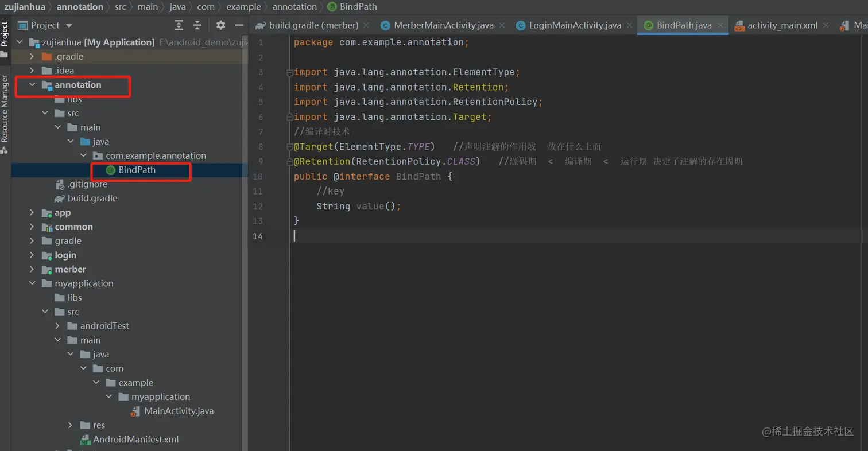Screen dimensions: 868x451
Task: Expand the res folder
Action: point(71,425)
